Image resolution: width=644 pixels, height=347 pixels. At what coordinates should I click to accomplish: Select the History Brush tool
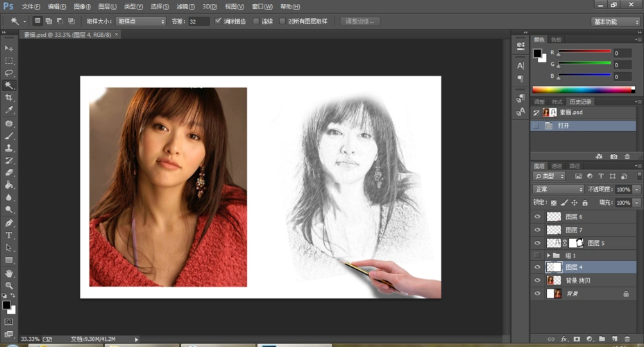(x=8, y=160)
